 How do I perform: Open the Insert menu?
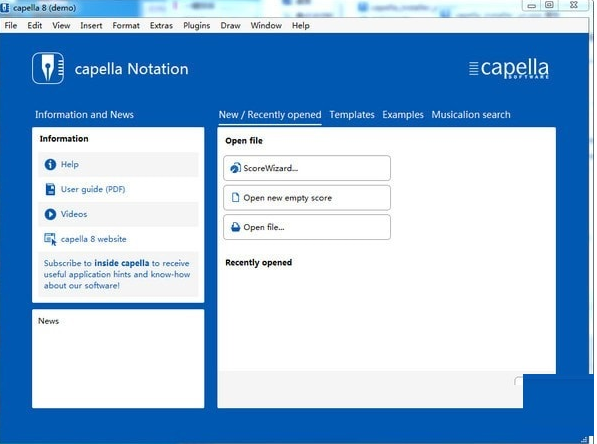click(91, 26)
